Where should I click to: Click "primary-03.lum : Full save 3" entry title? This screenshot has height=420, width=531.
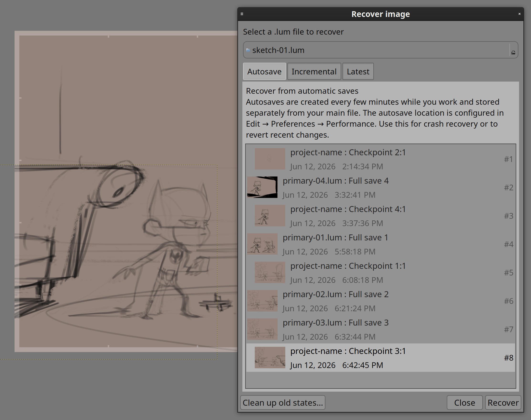point(335,323)
